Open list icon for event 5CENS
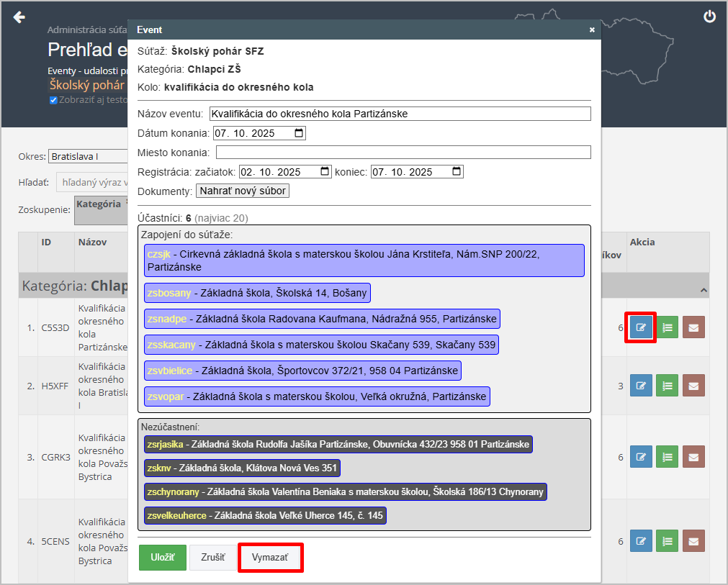728x585 pixels. coord(667,540)
